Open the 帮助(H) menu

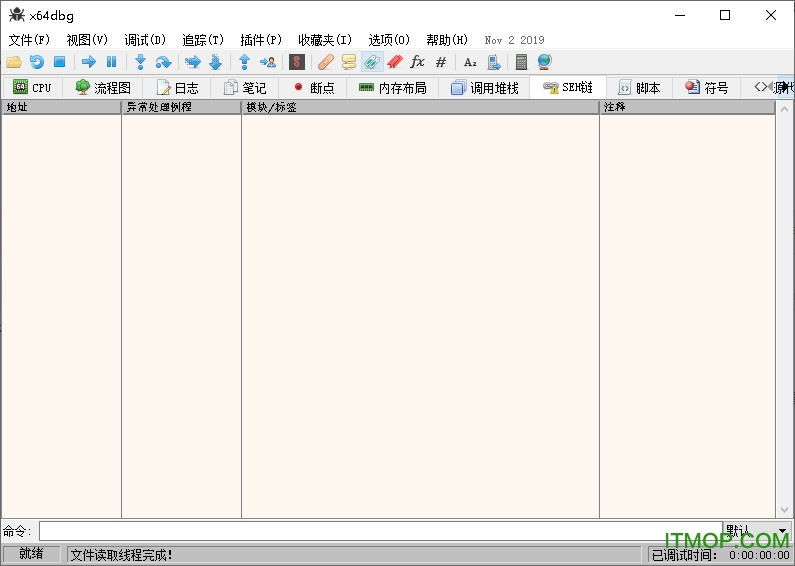[447, 40]
